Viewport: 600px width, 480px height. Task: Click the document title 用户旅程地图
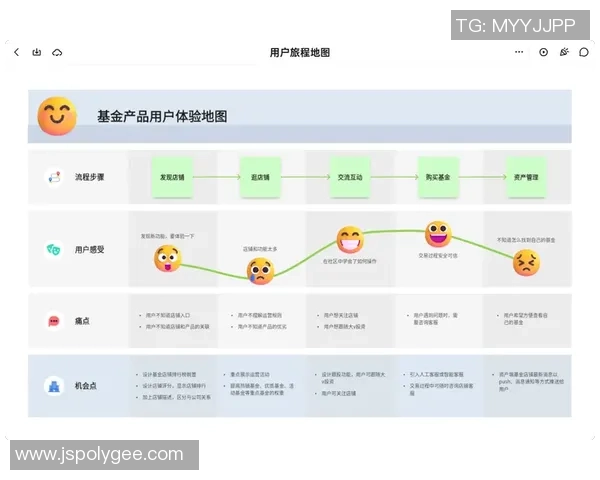300,52
